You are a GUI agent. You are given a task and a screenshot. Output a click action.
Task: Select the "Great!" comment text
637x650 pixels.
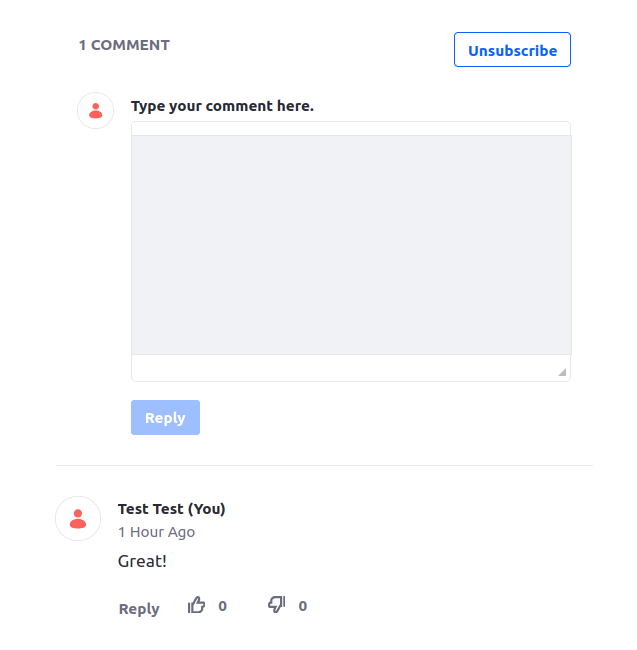(x=142, y=561)
